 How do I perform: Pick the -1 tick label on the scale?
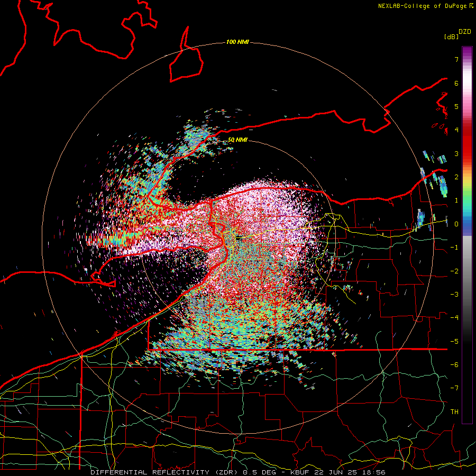click(454, 248)
